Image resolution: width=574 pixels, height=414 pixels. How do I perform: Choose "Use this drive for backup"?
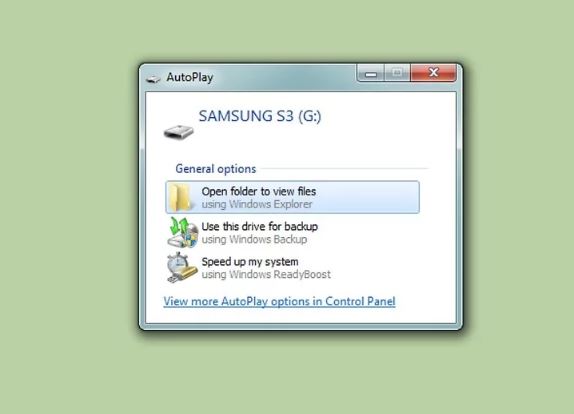point(260,226)
